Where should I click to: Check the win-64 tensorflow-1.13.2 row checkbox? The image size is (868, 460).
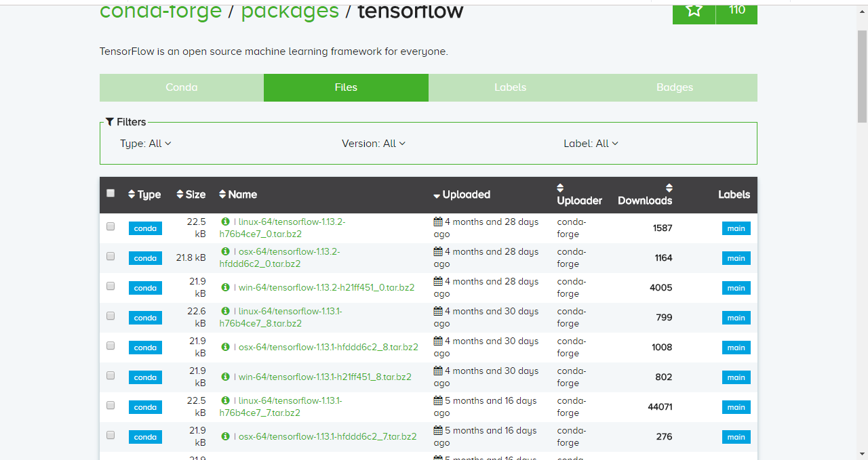click(x=111, y=286)
